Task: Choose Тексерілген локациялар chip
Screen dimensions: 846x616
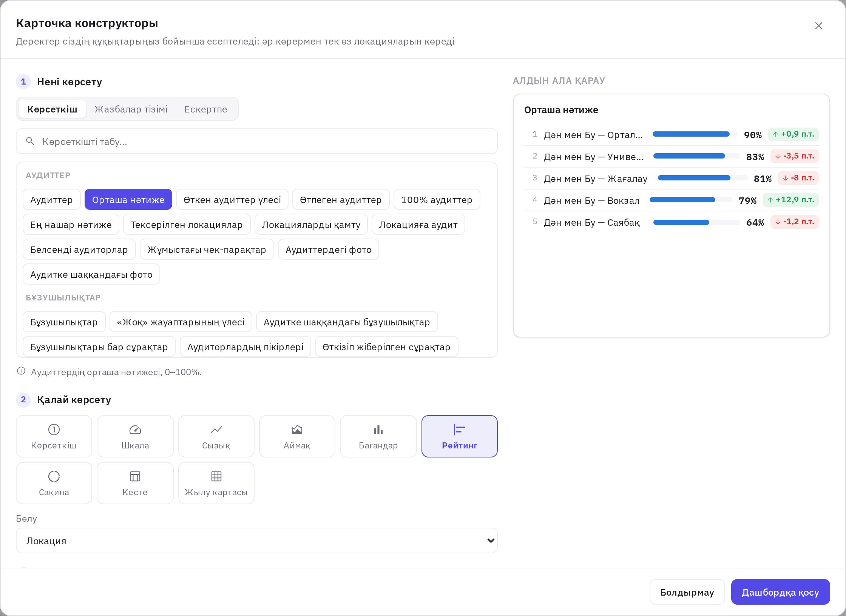Action: (187, 225)
